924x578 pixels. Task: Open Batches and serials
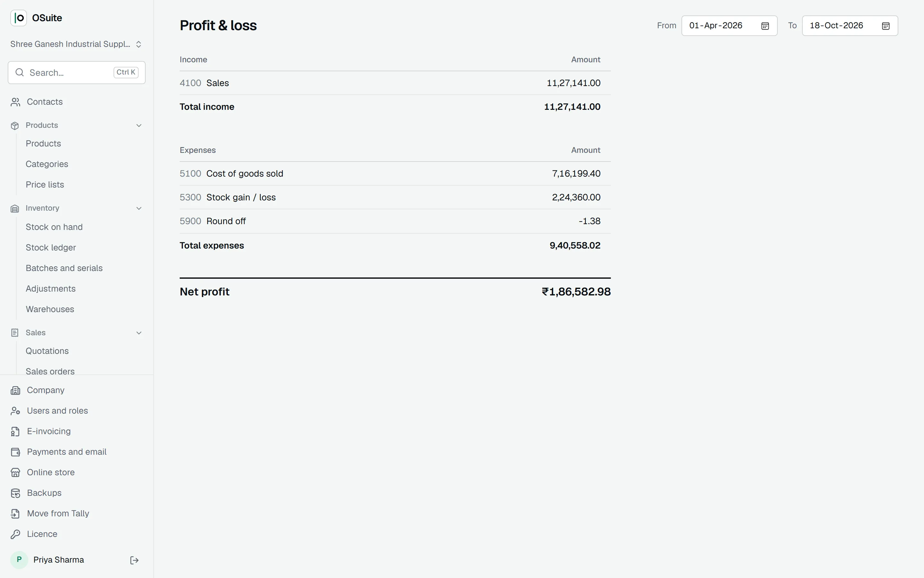(x=64, y=268)
